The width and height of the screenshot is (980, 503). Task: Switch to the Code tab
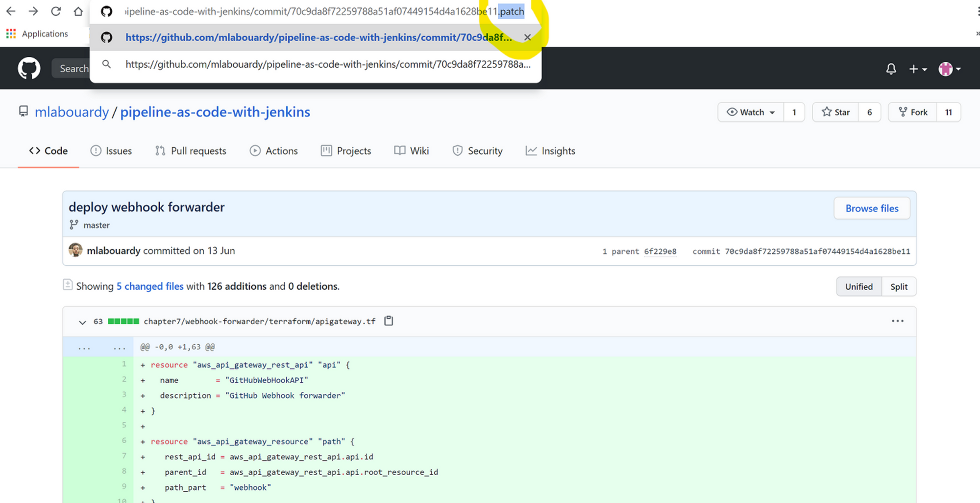tap(49, 151)
